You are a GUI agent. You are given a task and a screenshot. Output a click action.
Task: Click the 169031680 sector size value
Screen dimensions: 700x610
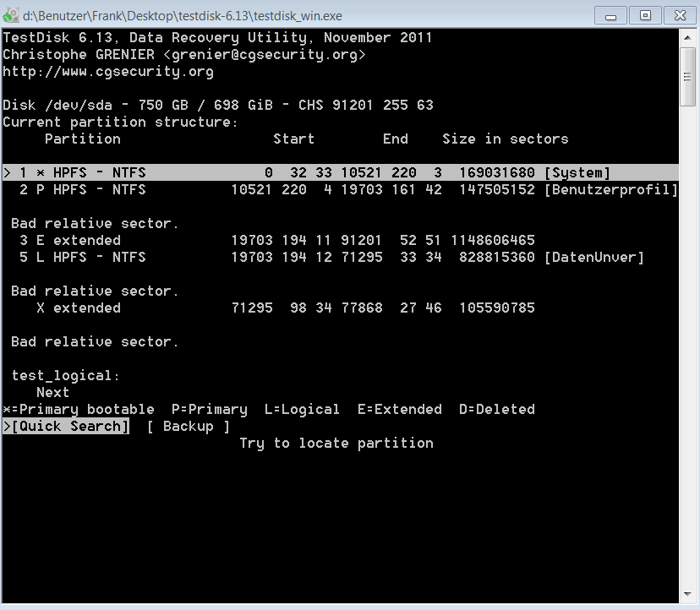[x=497, y=172]
